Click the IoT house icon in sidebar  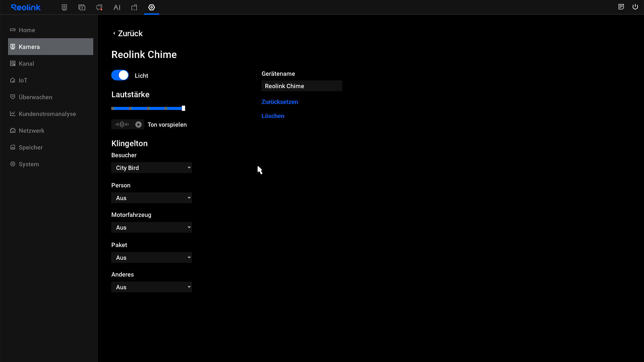point(13,80)
